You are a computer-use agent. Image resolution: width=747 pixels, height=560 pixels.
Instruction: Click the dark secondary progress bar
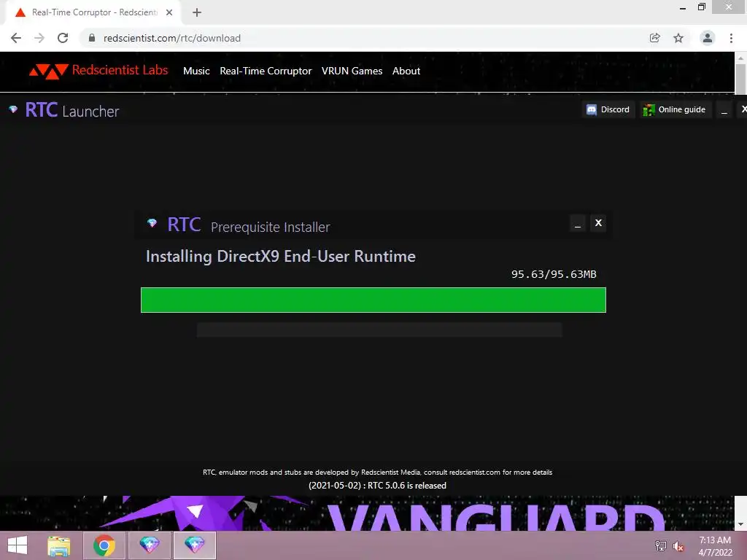point(379,330)
